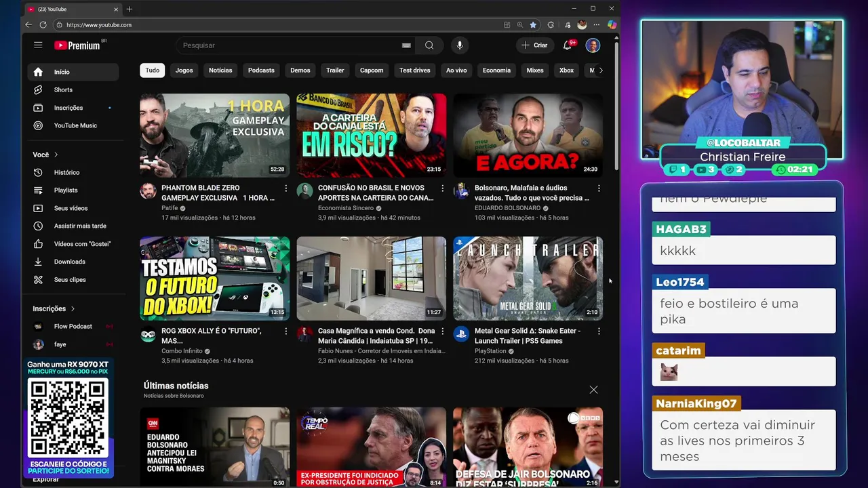Click the Criar button
868x488 pixels.
point(534,45)
